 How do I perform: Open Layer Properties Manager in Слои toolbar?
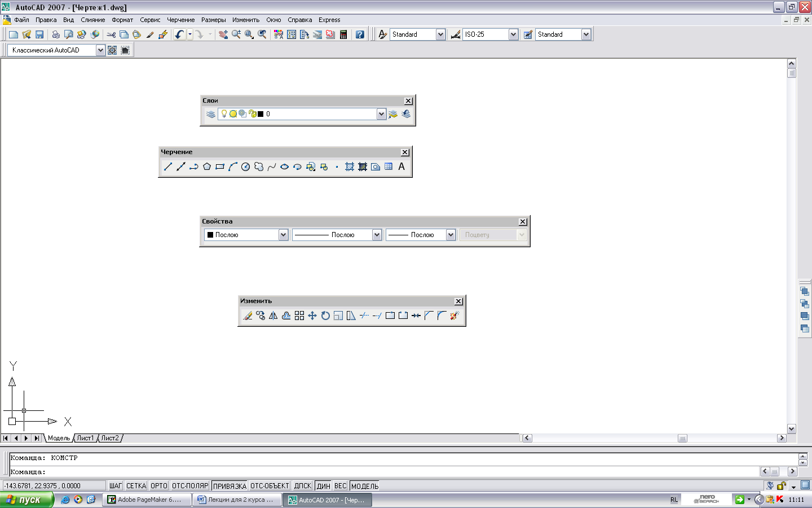pyautogui.click(x=211, y=114)
